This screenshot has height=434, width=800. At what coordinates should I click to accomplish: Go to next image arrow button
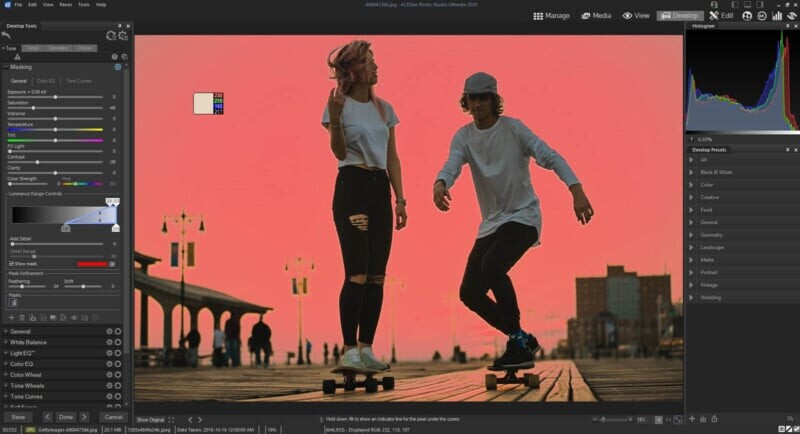tap(86, 416)
